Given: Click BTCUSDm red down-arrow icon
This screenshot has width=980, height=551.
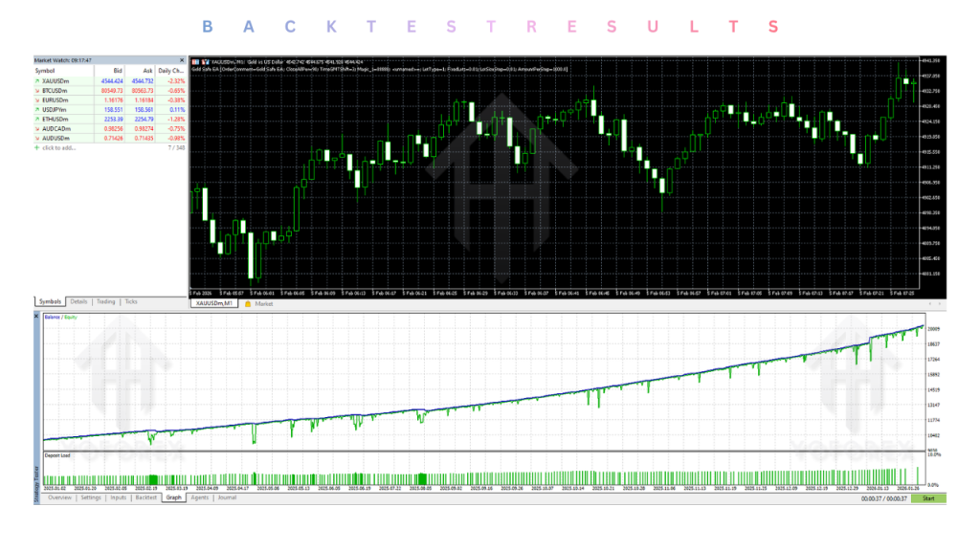Looking at the screenshot, I should pos(37,91).
